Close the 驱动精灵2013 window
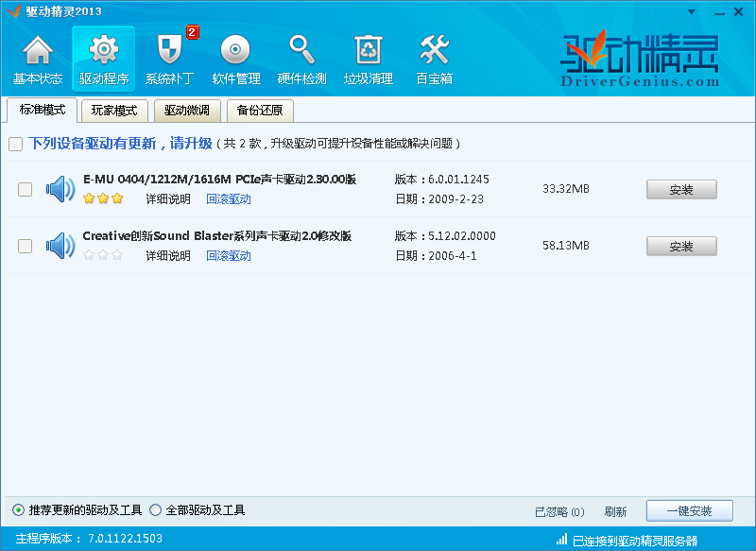Screen dimensions: 756x551 click(x=738, y=11)
